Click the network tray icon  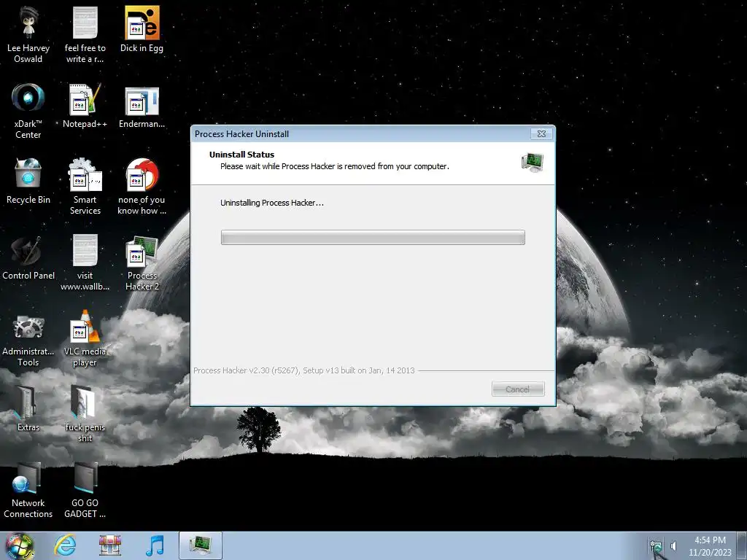click(x=656, y=546)
